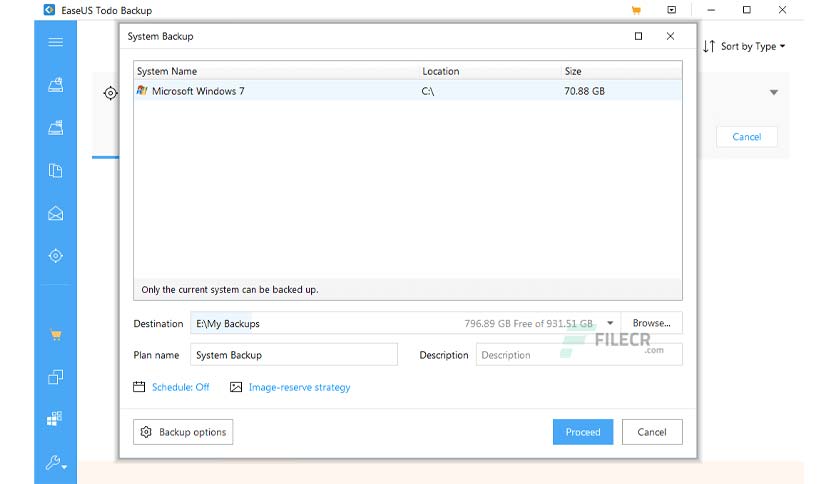
Task: Click Browse... for destination
Action: tap(652, 323)
